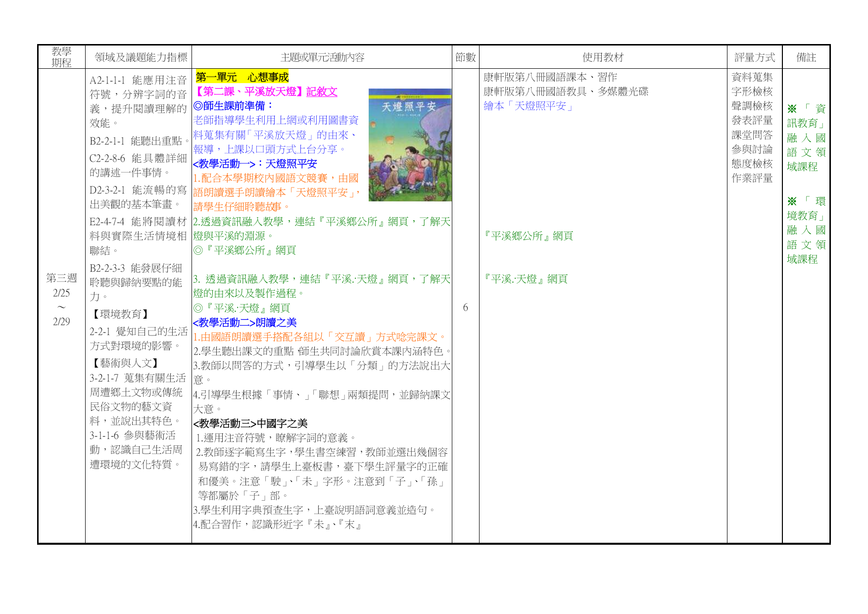Click 參與討論 in the assessment column
Screen dimensions: 868x614
click(752, 149)
